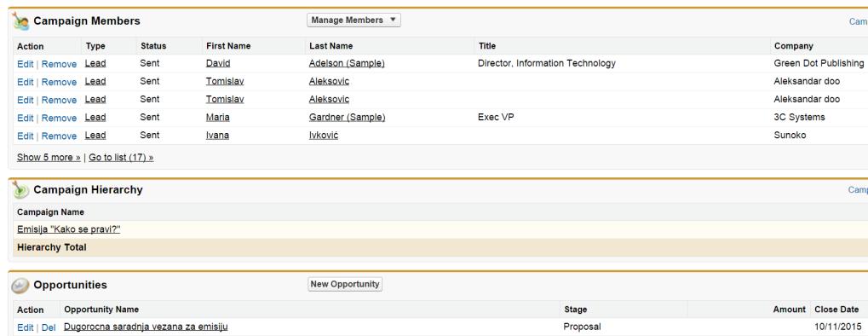
Task: Click the Opportunities section icon
Action: pos(20,285)
